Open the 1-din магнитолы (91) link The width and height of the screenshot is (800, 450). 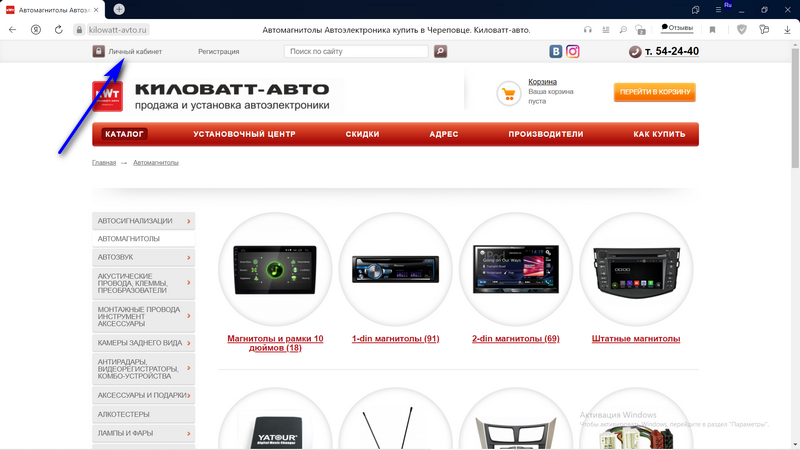point(395,338)
